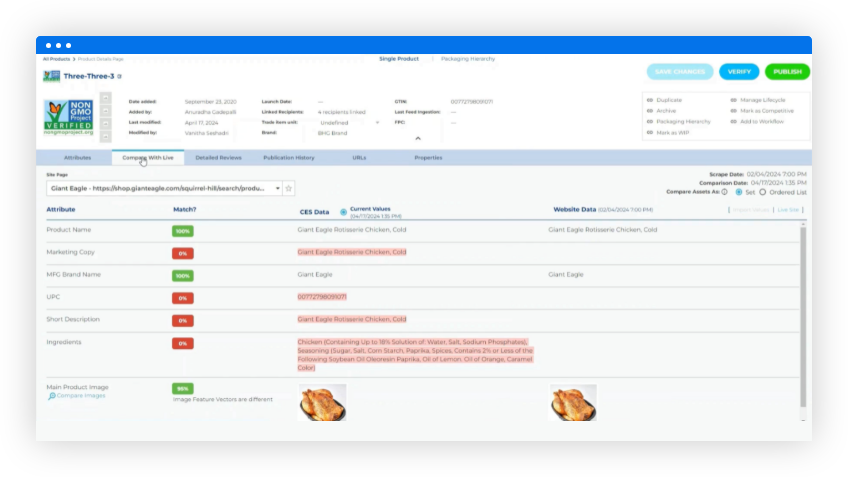Select the Ordered List radio option
Image resolution: width=848 pixels, height=477 pixels.
click(763, 192)
